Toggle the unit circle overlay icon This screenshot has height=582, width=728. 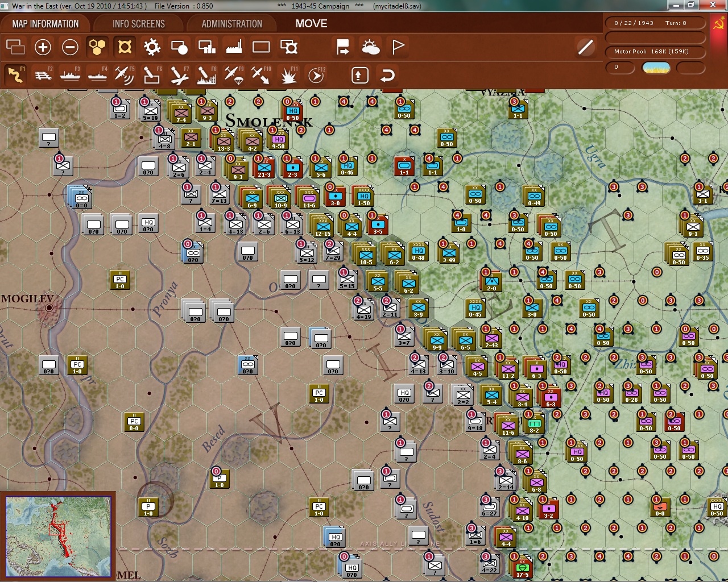(179, 47)
